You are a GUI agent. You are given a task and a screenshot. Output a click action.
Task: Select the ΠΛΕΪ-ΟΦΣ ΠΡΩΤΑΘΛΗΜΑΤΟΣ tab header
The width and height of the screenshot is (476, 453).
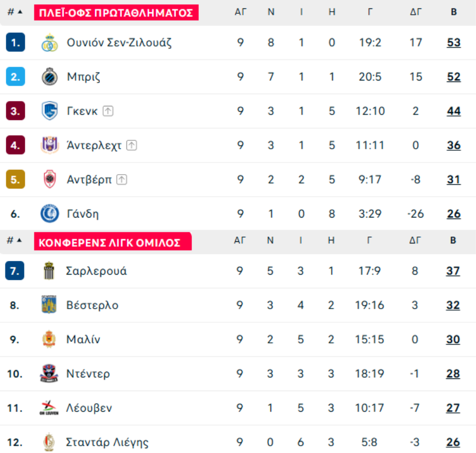coord(116,13)
